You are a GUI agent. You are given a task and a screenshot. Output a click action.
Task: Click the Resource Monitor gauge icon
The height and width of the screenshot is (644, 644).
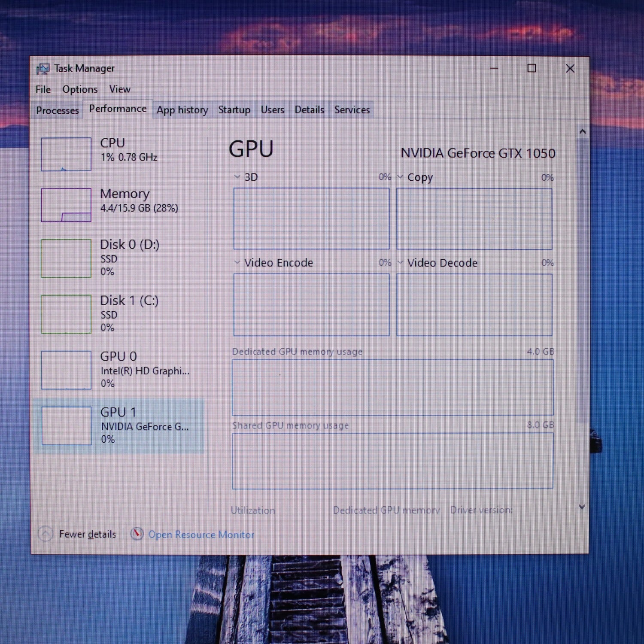137,534
